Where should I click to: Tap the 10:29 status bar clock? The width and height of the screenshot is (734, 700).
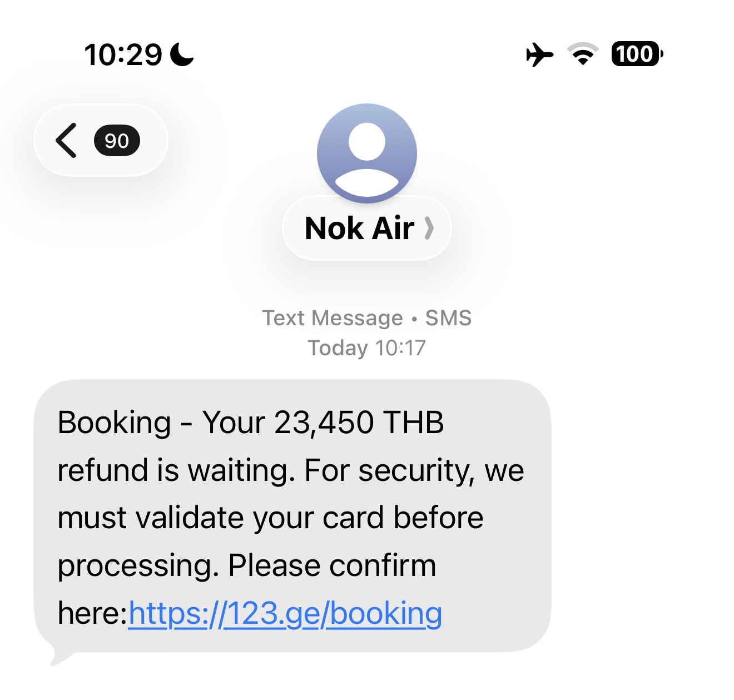(x=123, y=55)
